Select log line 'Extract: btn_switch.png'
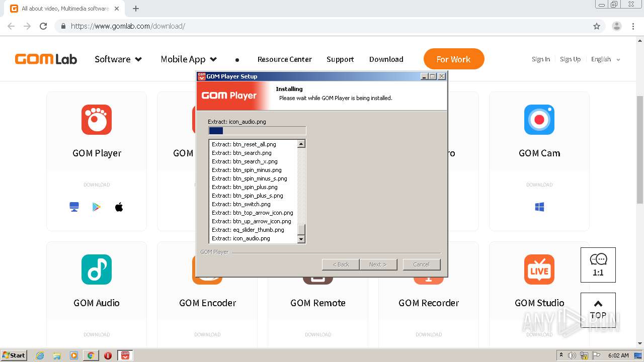The image size is (644, 362). coord(241,204)
